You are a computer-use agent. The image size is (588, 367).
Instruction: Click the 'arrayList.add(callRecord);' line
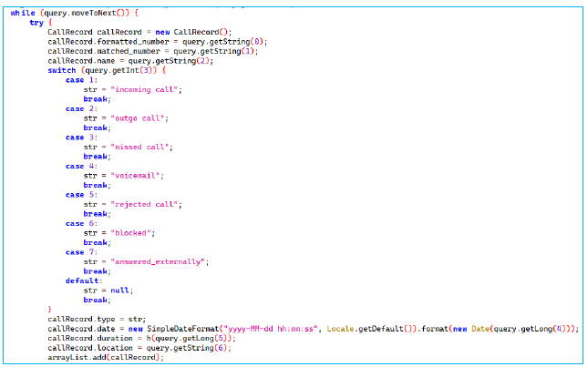106,357
